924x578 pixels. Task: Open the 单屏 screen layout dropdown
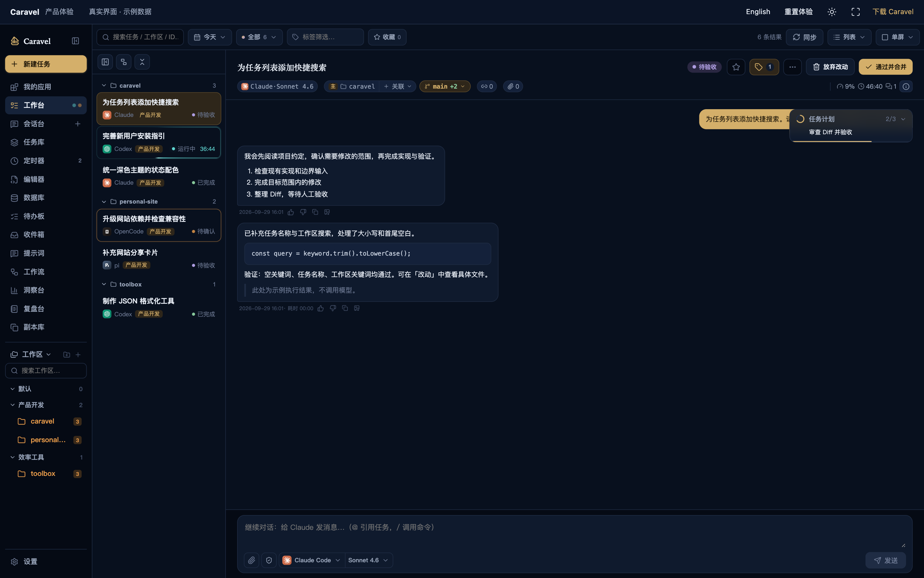pyautogui.click(x=897, y=37)
